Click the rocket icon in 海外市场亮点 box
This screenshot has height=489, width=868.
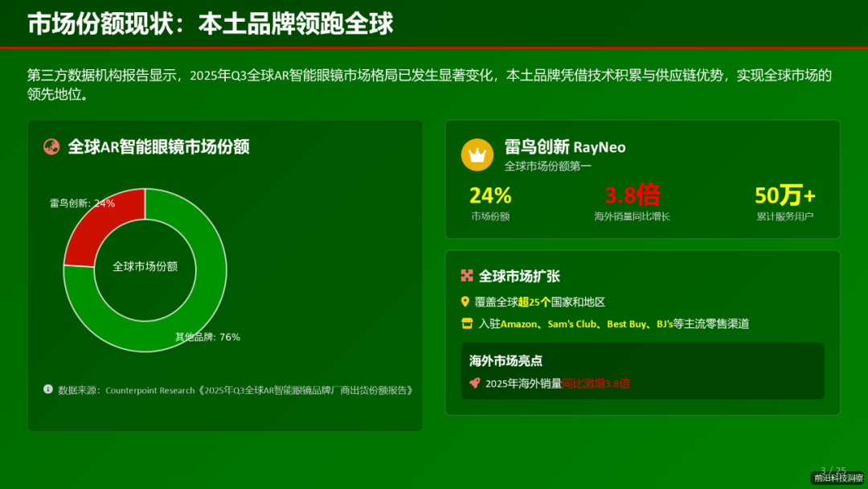click(x=473, y=384)
